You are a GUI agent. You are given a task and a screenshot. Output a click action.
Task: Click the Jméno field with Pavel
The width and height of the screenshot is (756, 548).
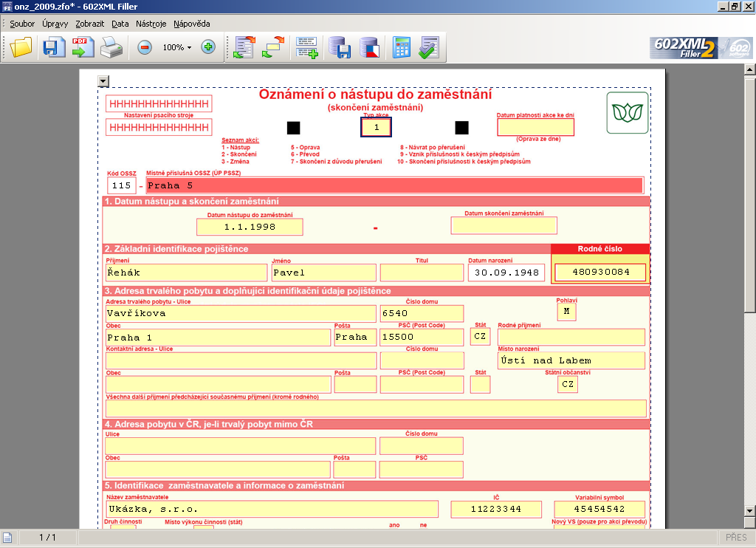324,273
